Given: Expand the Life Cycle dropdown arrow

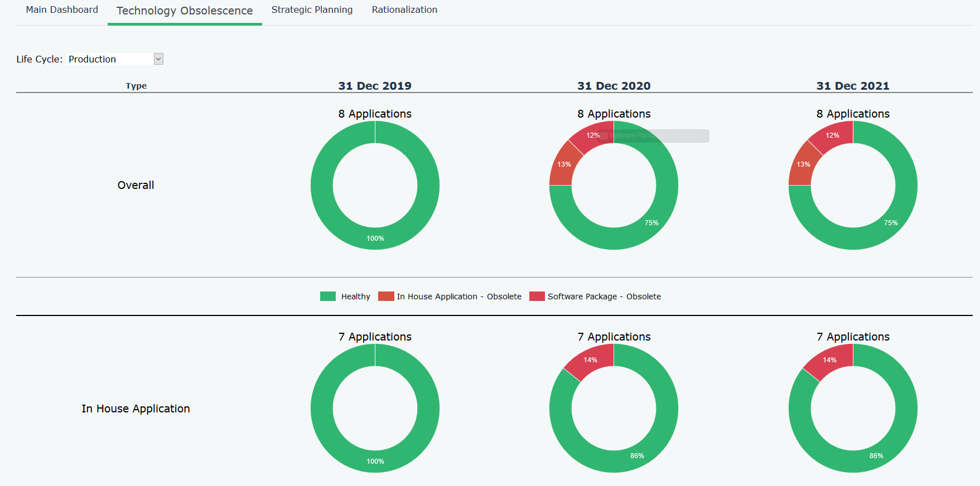Looking at the screenshot, I should pos(158,59).
